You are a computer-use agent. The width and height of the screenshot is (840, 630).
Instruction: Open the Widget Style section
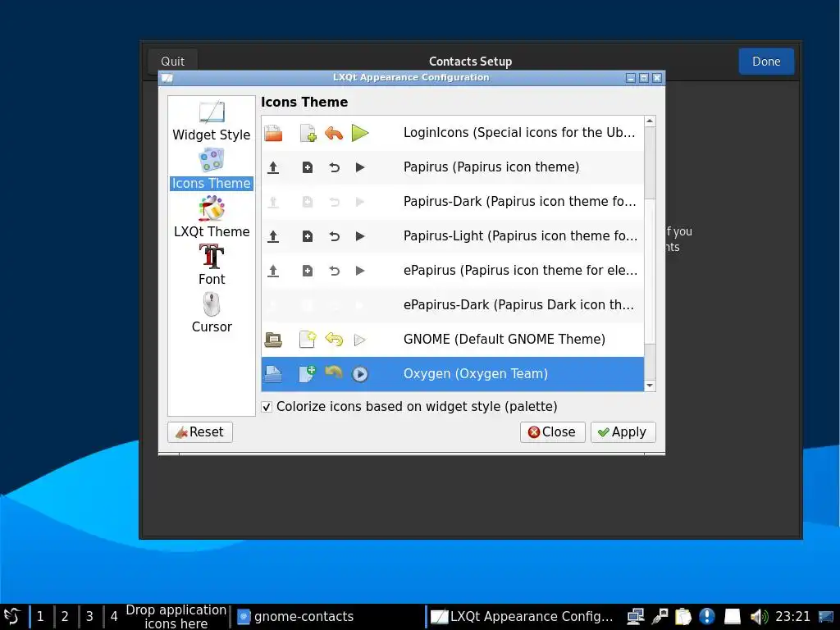coord(211,121)
